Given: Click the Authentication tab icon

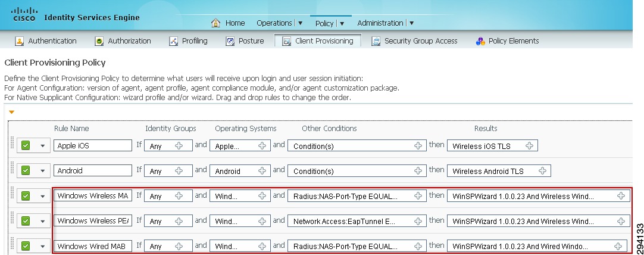Looking at the screenshot, I should [x=19, y=41].
